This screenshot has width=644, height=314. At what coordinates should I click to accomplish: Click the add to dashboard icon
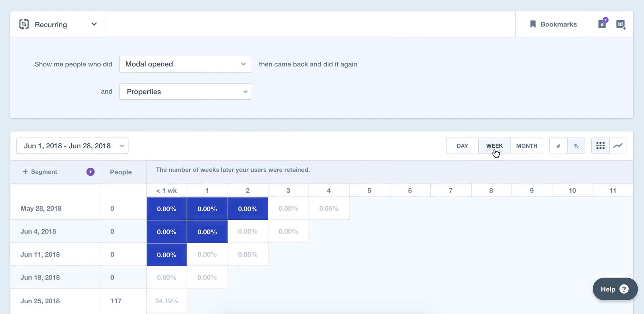pyautogui.click(x=621, y=24)
